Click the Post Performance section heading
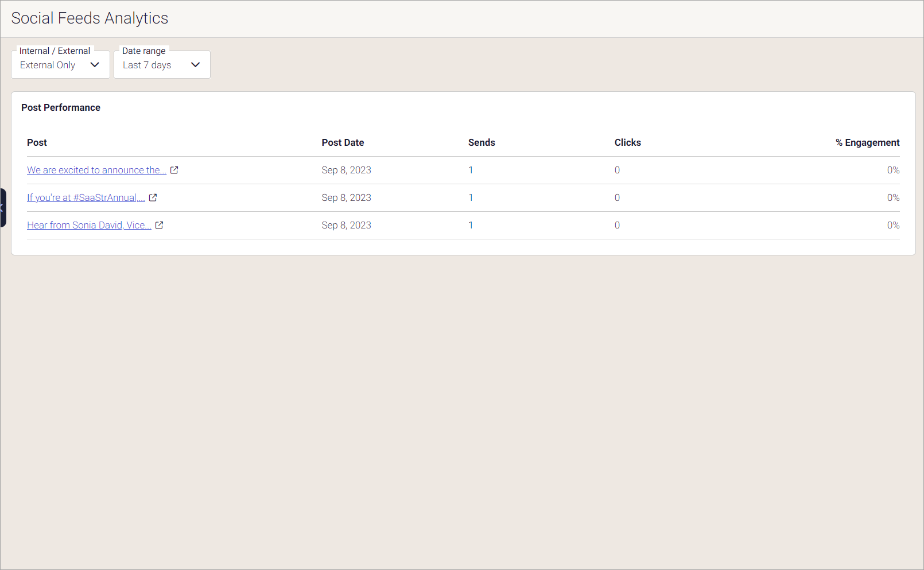Screen dimensions: 924x570 pos(60,107)
